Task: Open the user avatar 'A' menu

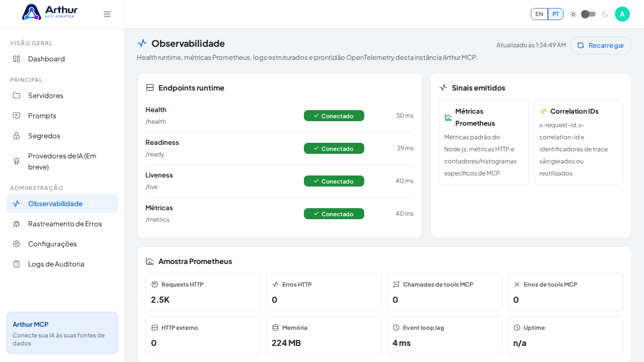Action: click(622, 14)
